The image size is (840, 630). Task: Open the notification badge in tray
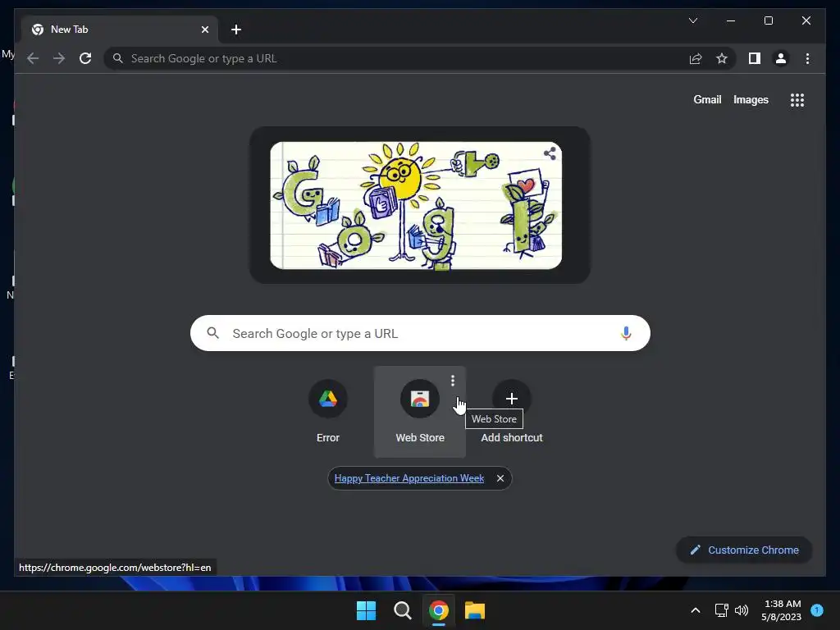[817, 609]
